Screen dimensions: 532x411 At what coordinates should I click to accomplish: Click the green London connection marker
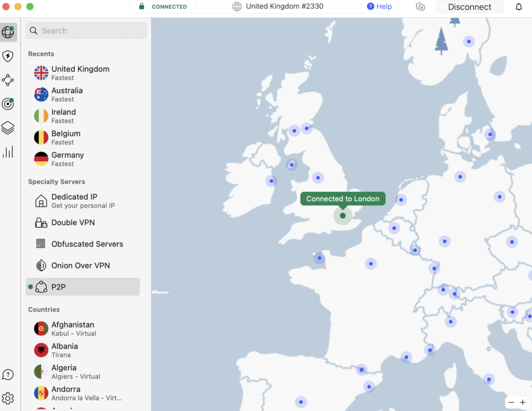click(x=343, y=215)
